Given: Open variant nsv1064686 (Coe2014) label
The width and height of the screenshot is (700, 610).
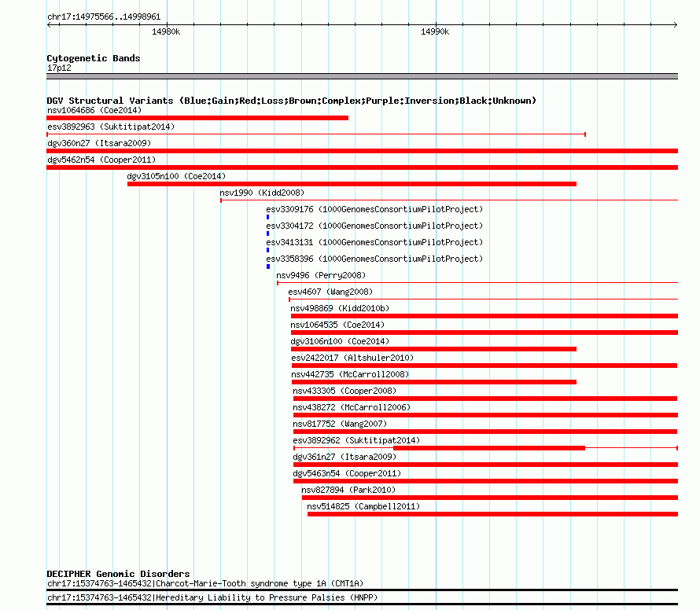Looking at the screenshot, I should [94, 110].
